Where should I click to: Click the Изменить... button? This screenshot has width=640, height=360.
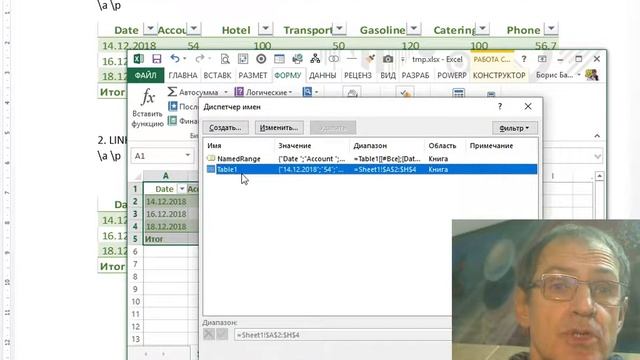pos(279,128)
